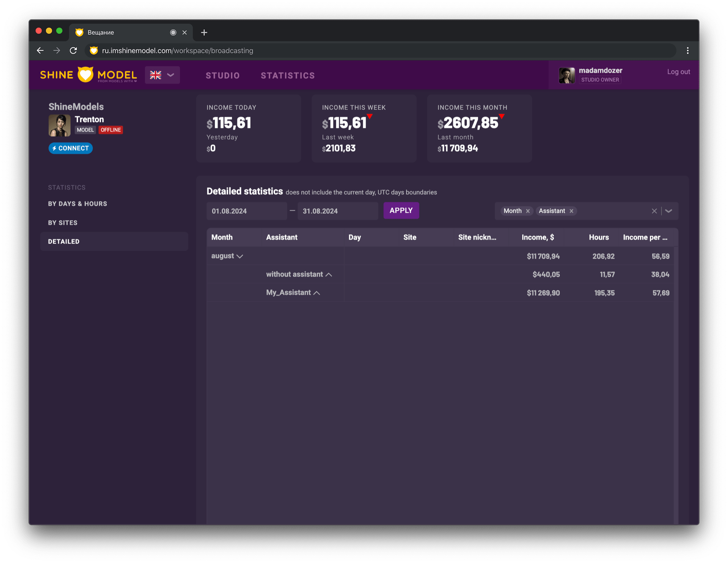
Task: Remove the Month grouping tag
Action: (528, 211)
